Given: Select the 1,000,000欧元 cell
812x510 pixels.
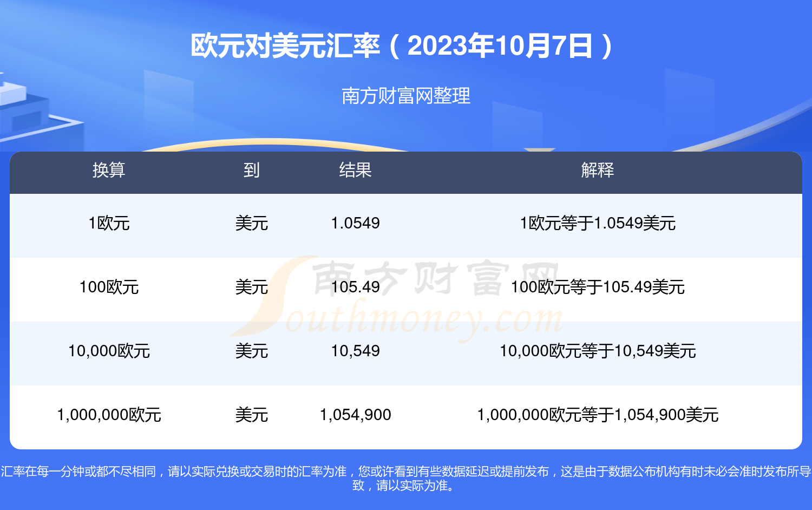Looking at the screenshot, I should tap(109, 415).
